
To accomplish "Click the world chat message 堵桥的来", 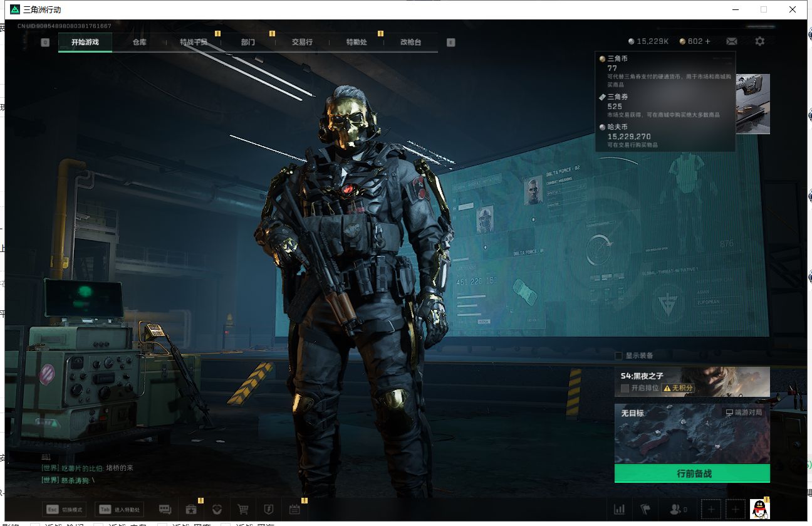I will pos(119,468).
